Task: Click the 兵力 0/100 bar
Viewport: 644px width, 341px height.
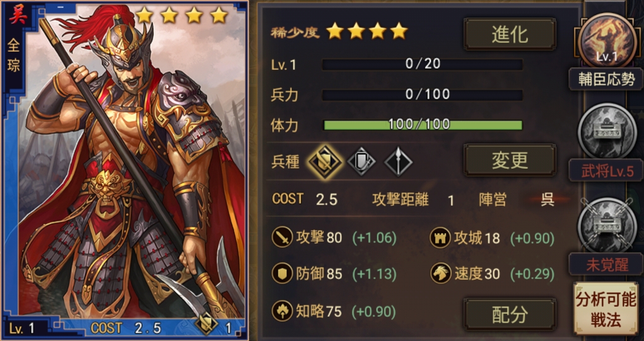Action: (423, 95)
